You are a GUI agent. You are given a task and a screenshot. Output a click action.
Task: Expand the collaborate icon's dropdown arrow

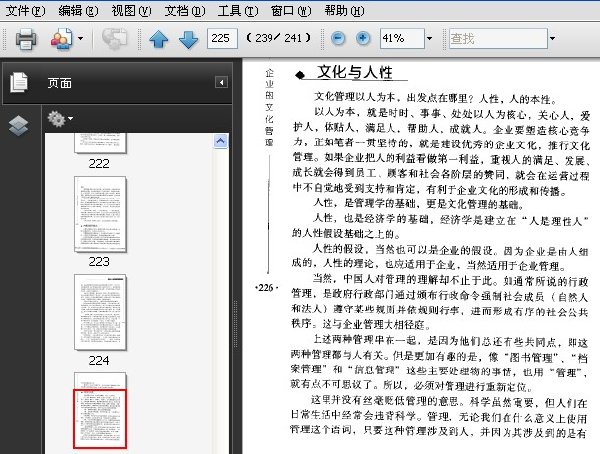pos(80,38)
